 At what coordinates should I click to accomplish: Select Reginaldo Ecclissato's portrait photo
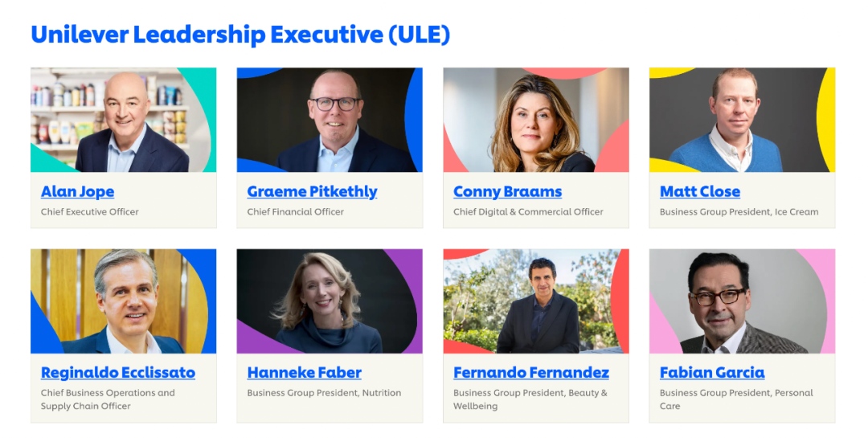124,301
